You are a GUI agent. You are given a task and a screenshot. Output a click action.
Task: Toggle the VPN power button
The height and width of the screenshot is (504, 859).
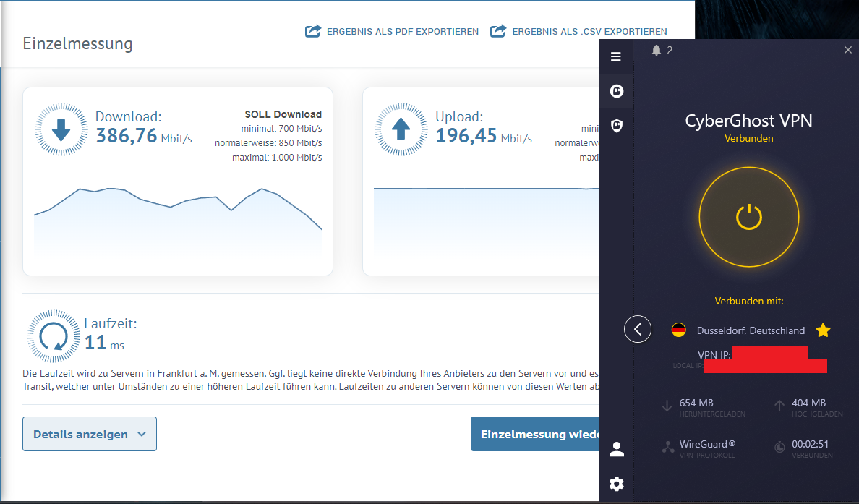(x=749, y=217)
